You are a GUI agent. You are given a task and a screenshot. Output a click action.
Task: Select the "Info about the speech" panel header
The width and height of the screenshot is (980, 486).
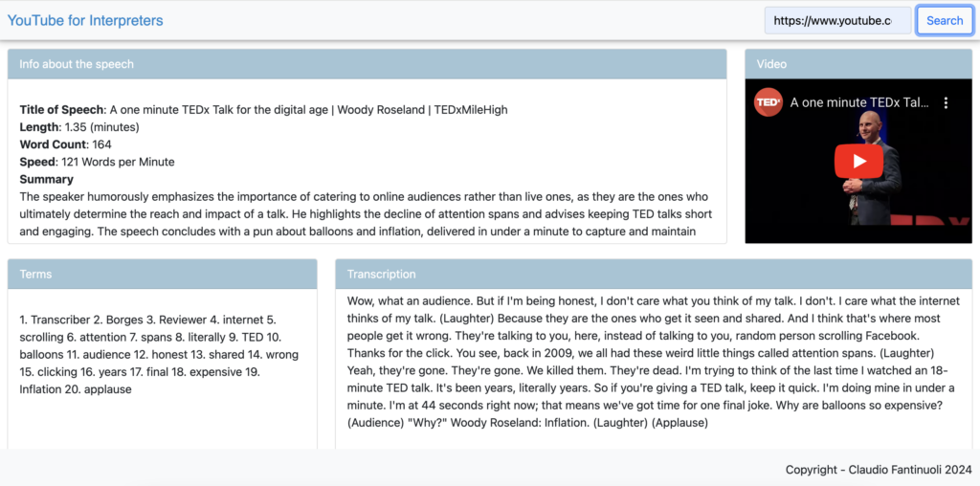tap(367, 64)
